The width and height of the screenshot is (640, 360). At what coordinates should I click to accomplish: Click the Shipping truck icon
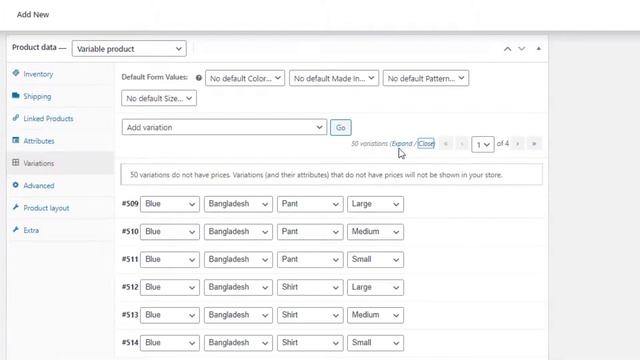pyautogui.click(x=16, y=96)
